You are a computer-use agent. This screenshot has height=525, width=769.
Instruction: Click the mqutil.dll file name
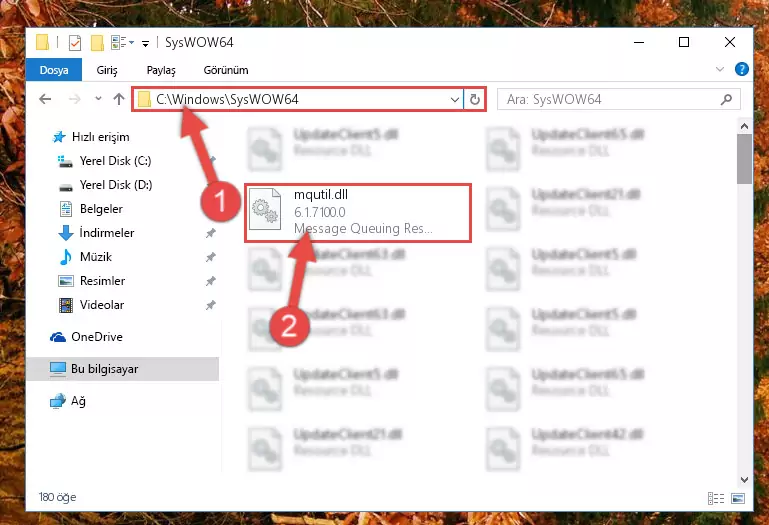tap(321, 195)
